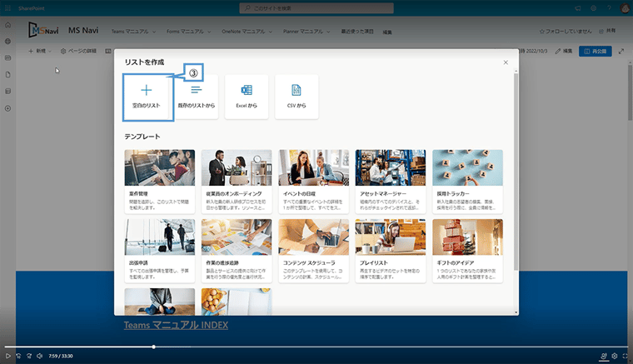Choose the 空白のリスト blank list option

(147, 97)
